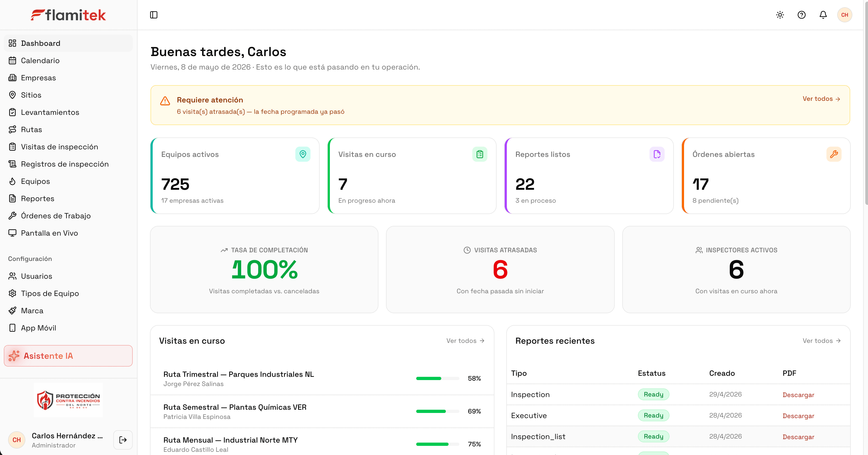Download the Inspection report PDF
Viewport: 868px width, 455px height.
point(798,395)
